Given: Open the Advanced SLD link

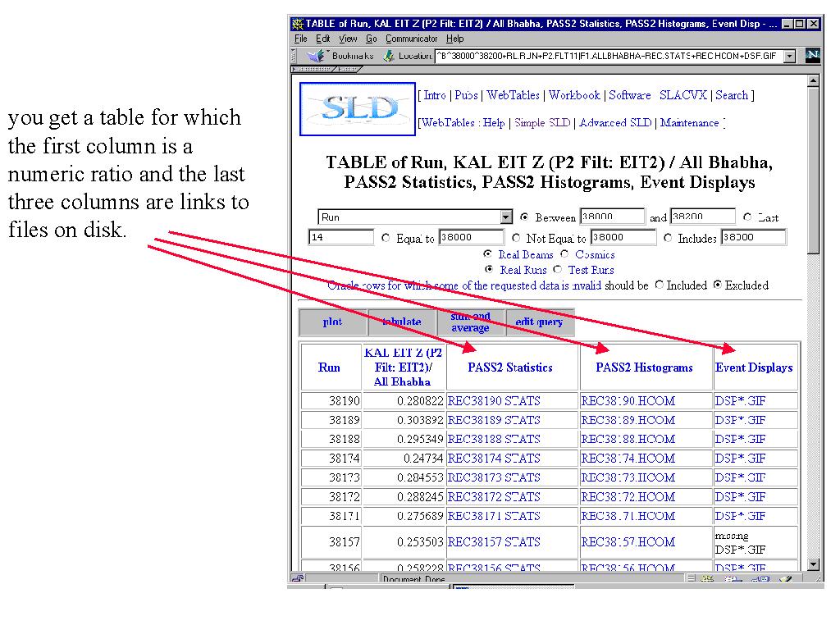Looking at the screenshot, I should [x=615, y=123].
